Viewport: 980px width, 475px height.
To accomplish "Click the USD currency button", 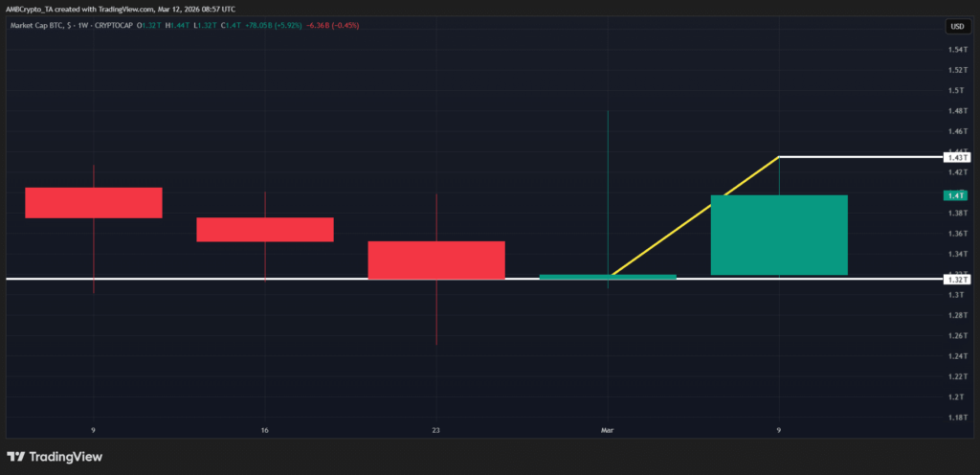I will tap(957, 26).
